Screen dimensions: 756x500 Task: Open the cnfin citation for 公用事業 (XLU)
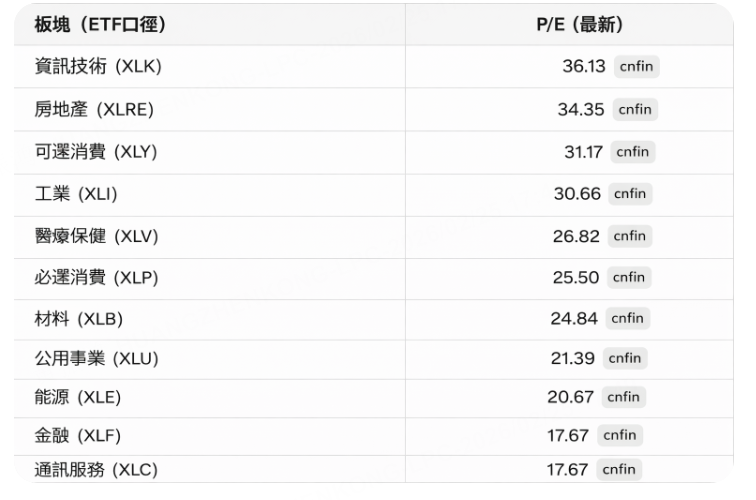coord(625,358)
